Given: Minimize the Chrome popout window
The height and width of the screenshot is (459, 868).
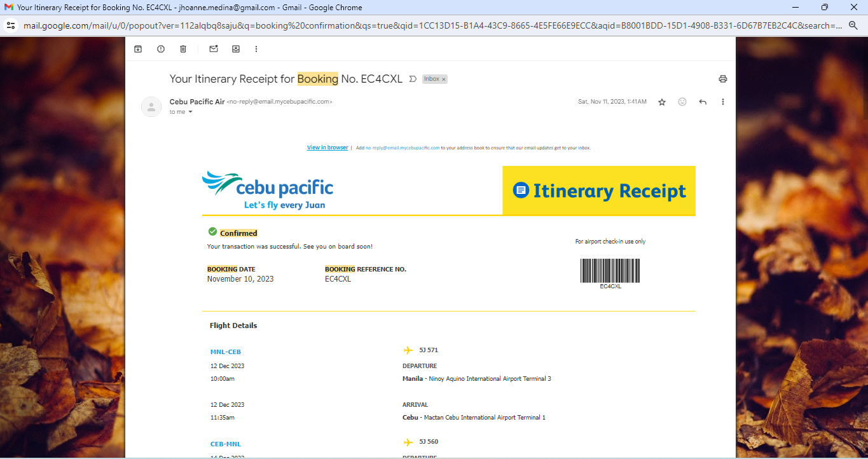Looking at the screenshot, I should click(x=796, y=8).
